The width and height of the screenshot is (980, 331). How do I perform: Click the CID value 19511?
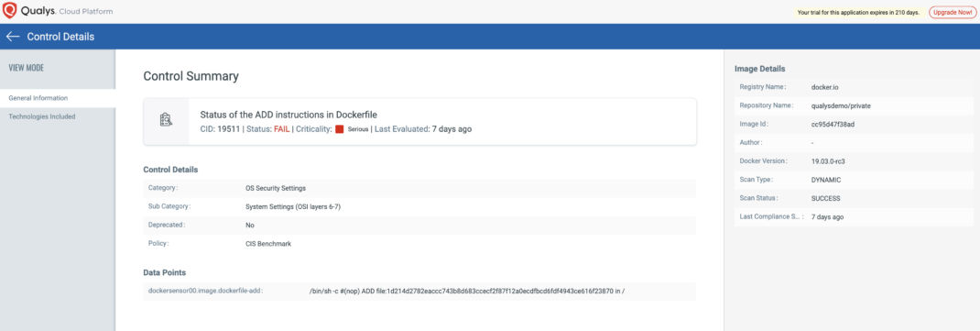click(x=229, y=129)
